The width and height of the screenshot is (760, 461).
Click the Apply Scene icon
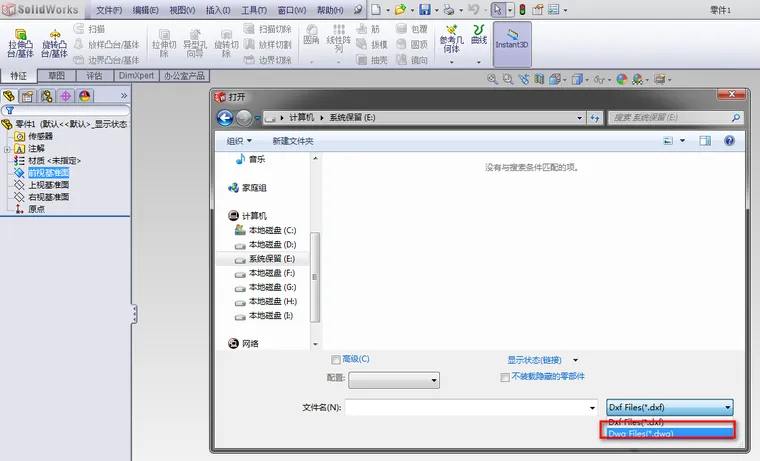click(637, 79)
